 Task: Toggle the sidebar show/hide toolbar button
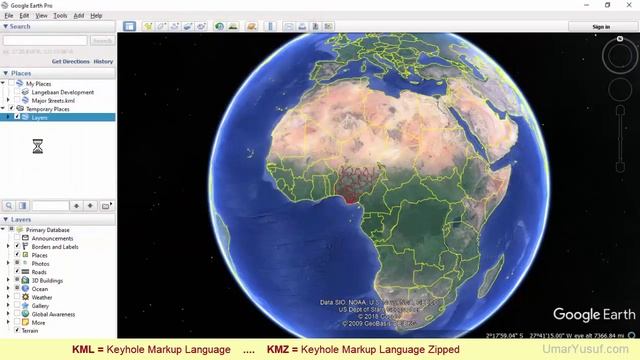(x=129, y=27)
